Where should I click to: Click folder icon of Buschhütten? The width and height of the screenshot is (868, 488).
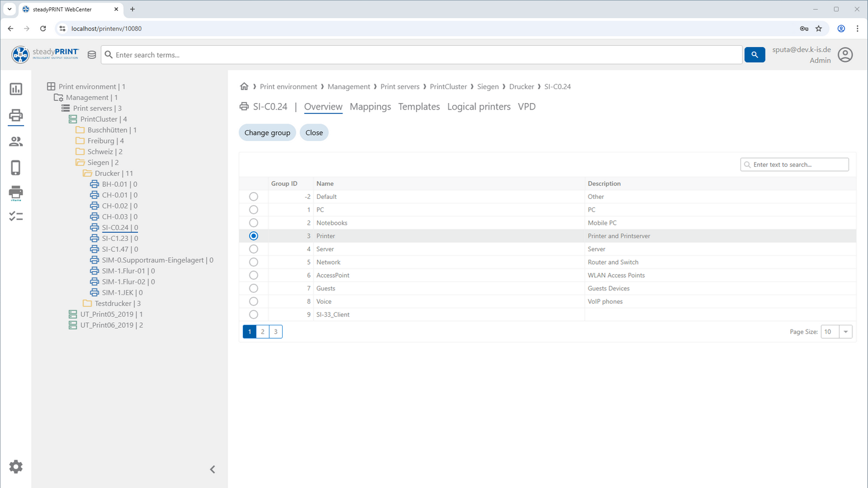(x=80, y=130)
